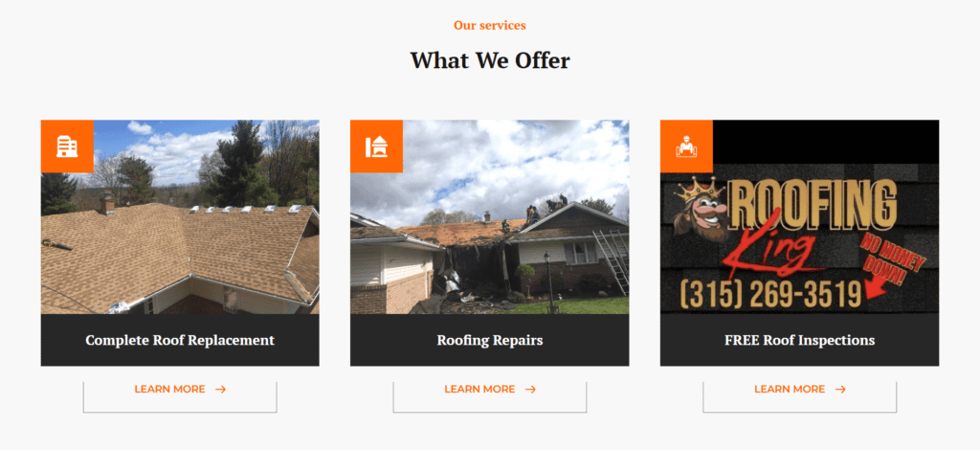This screenshot has width=980, height=450.
Task: Click arrow beside Roof Inspections Learn More
Action: click(840, 390)
